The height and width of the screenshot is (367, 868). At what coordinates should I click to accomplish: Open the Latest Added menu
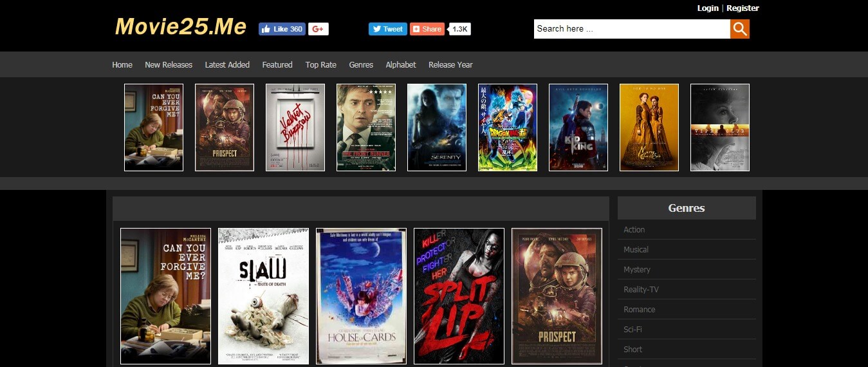point(227,65)
